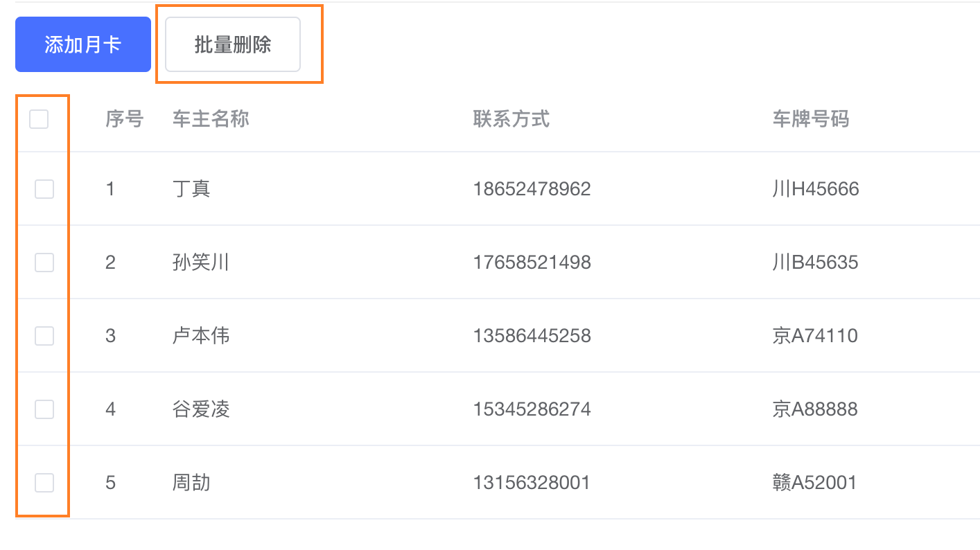This screenshot has height=550, width=980.
Task: Tick the checkbox for 卢本伟's row
Action: click(44, 336)
